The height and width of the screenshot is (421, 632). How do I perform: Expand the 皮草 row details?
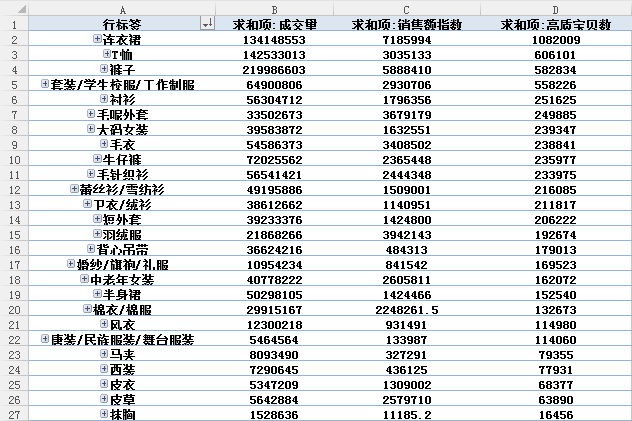point(103,399)
